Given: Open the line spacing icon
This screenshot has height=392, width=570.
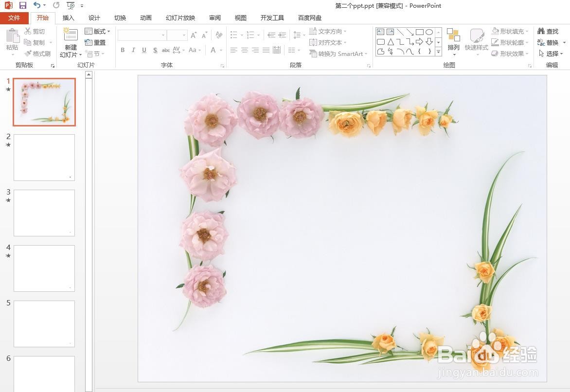Looking at the screenshot, I should (297, 36).
